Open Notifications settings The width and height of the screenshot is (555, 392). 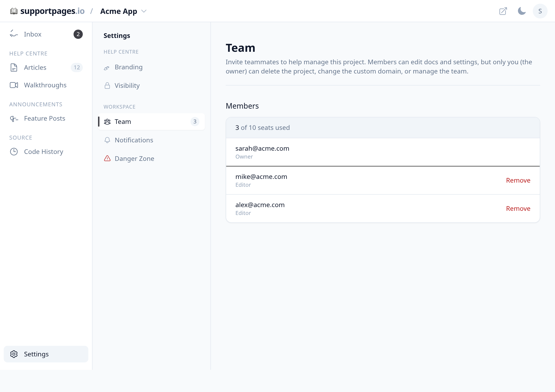[151, 140]
